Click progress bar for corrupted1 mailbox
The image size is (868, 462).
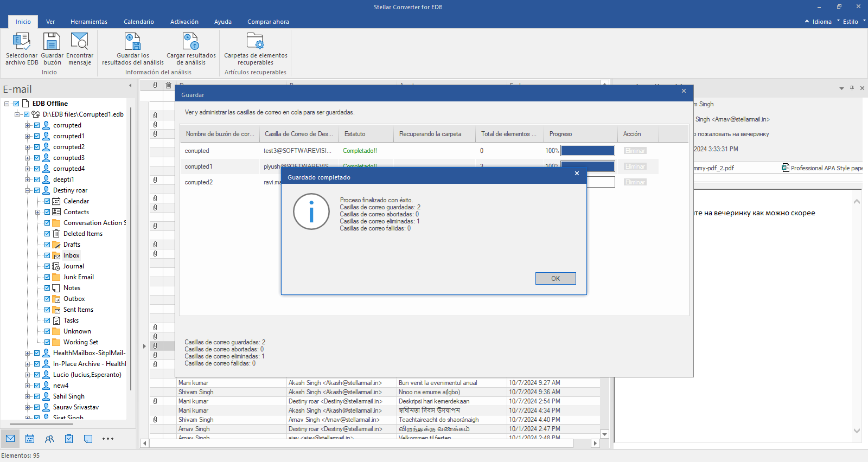[588, 166]
